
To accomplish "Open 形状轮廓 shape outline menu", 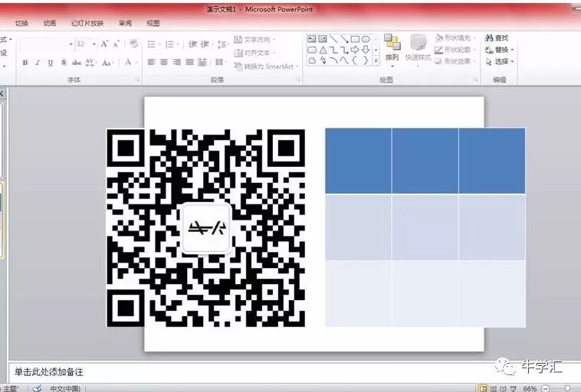I will 455,50.
